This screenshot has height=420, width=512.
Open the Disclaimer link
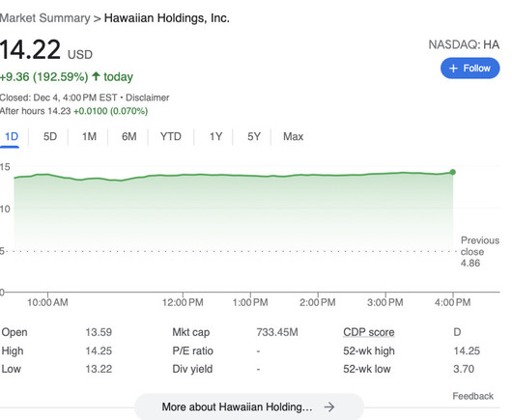pyautogui.click(x=147, y=98)
